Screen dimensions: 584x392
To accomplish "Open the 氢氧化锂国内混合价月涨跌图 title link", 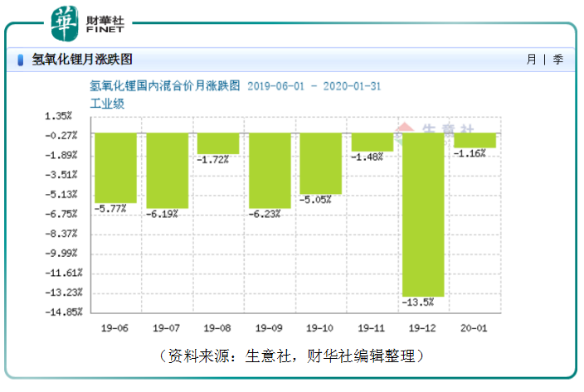I will point(164,86).
